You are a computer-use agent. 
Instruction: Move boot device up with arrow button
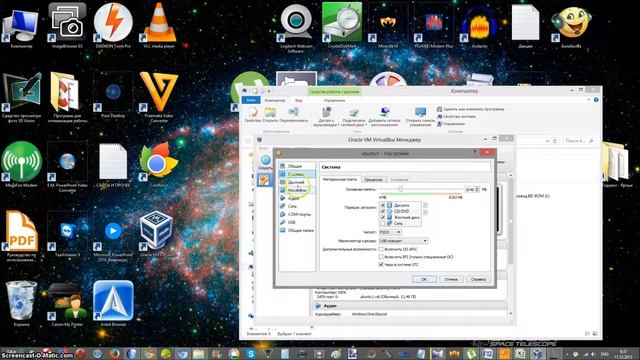[425, 205]
